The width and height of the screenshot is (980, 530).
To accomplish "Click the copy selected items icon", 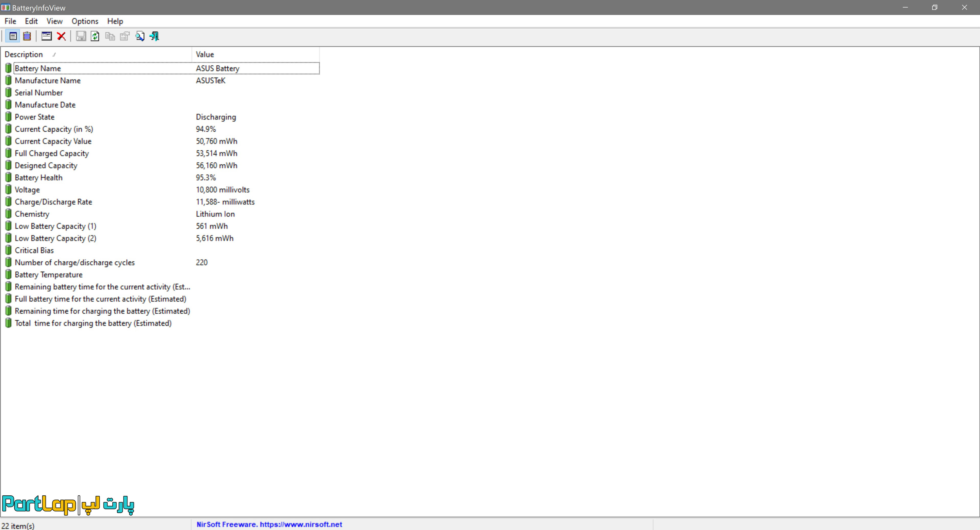I will click(110, 36).
